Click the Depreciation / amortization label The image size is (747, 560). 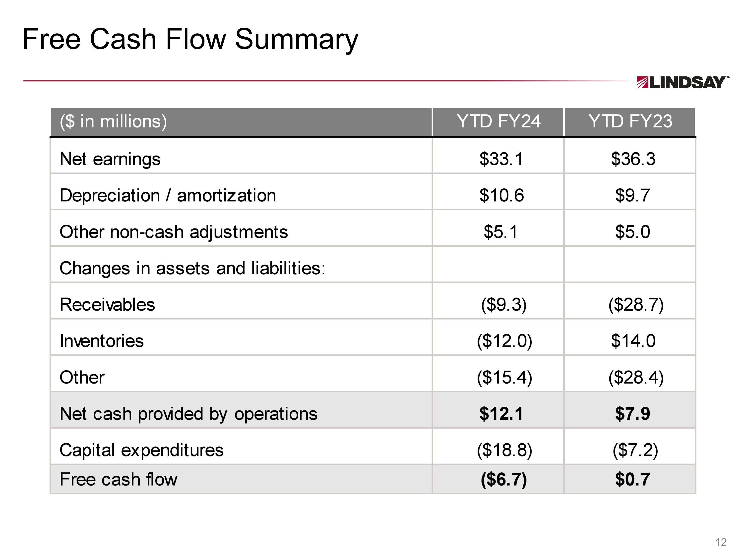point(168,195)
